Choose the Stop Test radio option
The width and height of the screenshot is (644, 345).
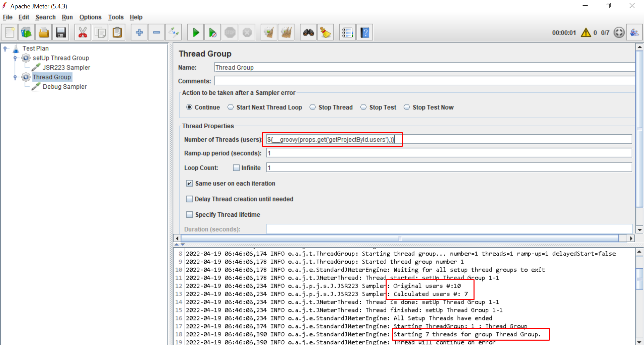[x=363, y=107]
